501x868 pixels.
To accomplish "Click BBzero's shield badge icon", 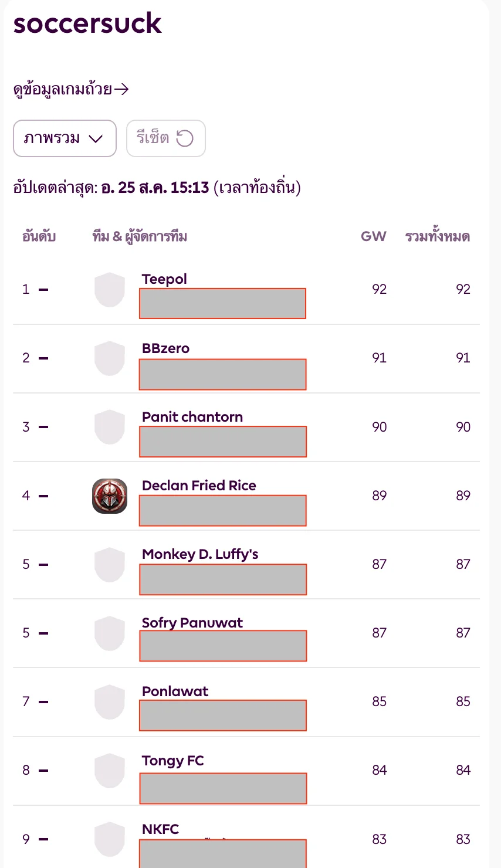I will [110, 358].
